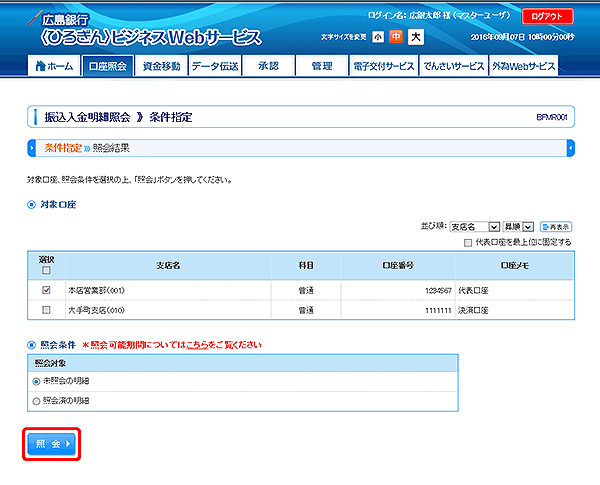Screen dimensions: 600x485
Task: Open the 外為Webサービス tab
Action: tap(523, 66)
